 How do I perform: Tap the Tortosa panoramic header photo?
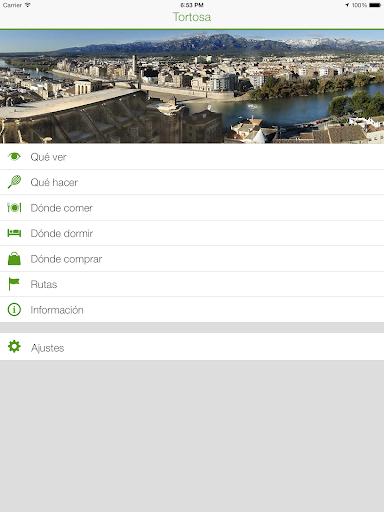pyautogui.click(x=192, y=87)
